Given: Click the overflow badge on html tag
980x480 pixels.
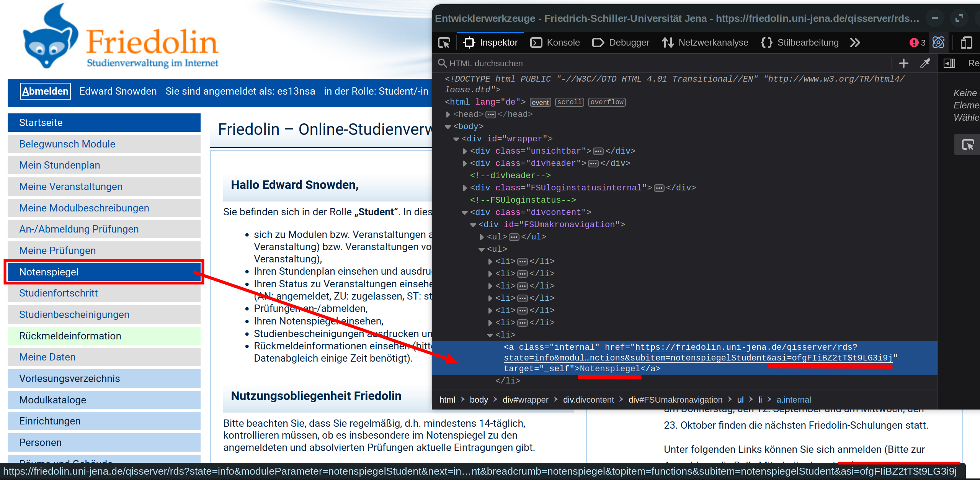Looking at the screenshot, I should pos(607,102).
